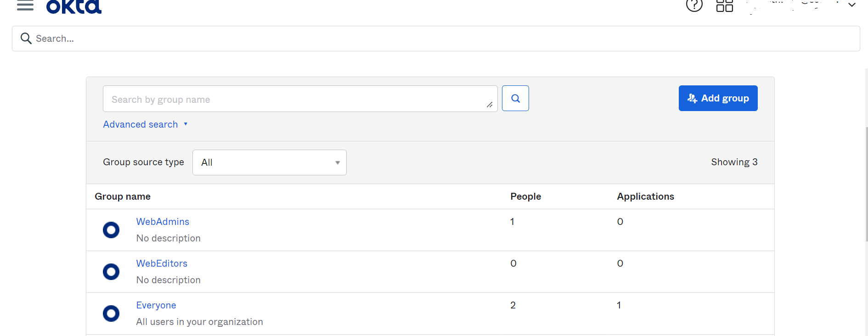Image resolution: width=868 pixels, height=336 pixels.
Task: Open the hamburger navigation menu
Action: pyautogui.click(x=25, y=6)
